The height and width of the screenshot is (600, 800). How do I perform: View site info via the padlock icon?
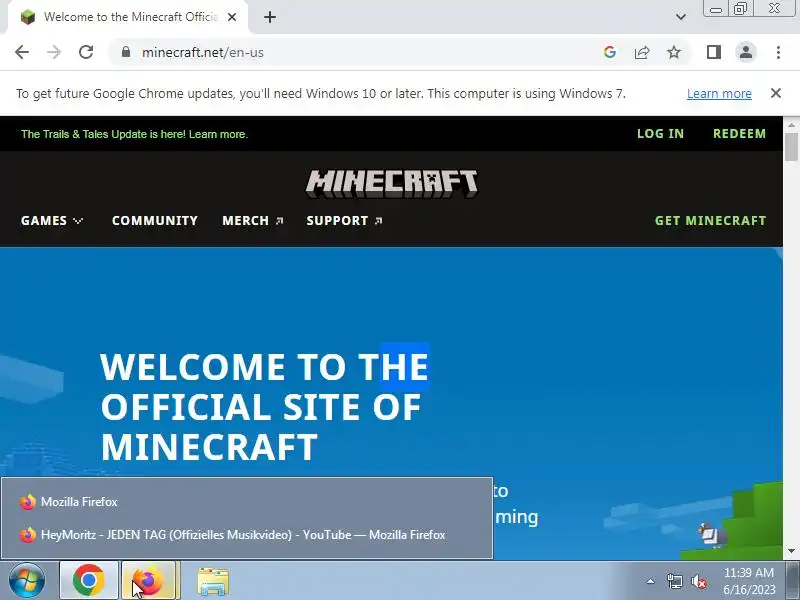pyautogui.click(x=126, y=52)
